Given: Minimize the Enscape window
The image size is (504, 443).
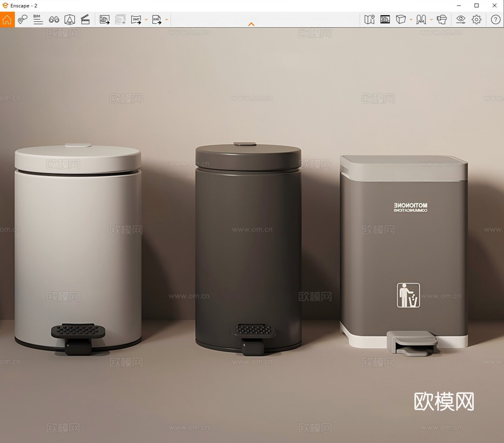Looking at the screenshot, I should [459, 6].
